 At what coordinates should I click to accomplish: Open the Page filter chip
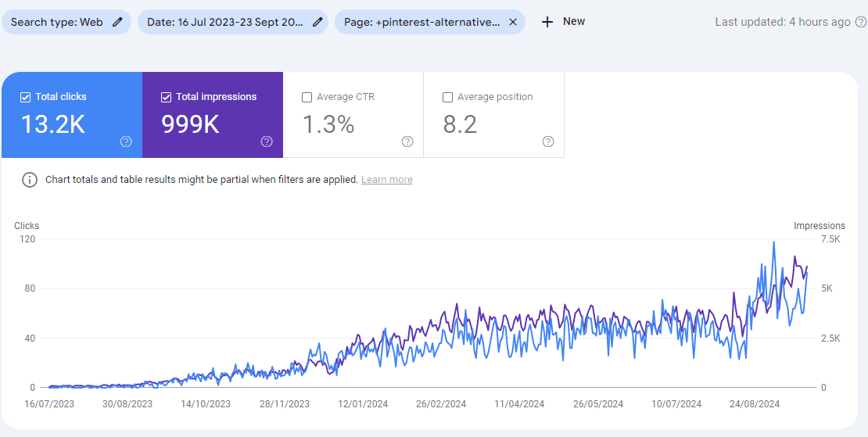click(x=421, y=22)
